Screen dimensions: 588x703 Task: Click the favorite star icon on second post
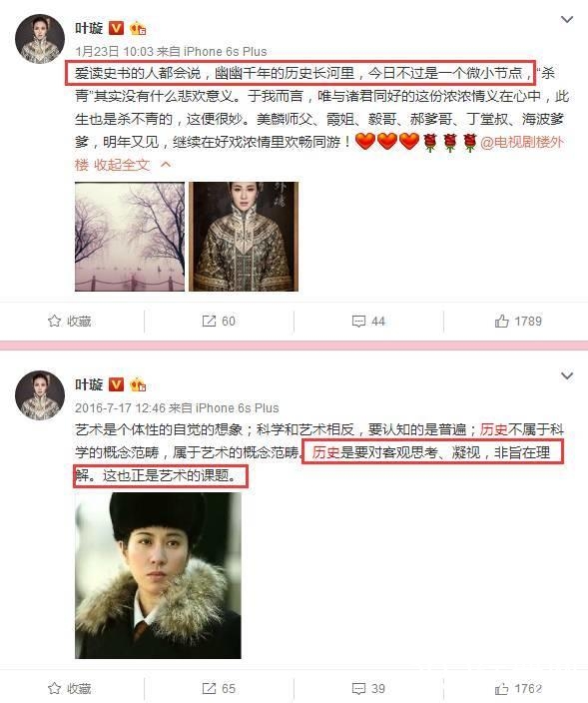pos(54,688)
